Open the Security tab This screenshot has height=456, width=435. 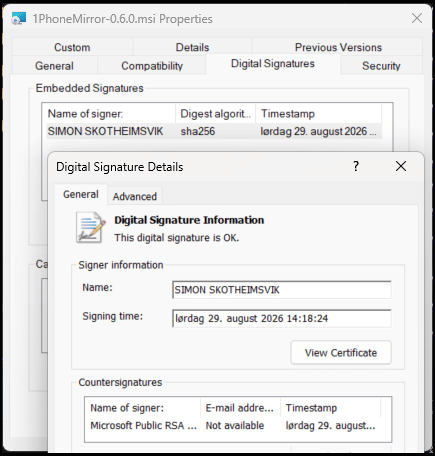(381, 66)
